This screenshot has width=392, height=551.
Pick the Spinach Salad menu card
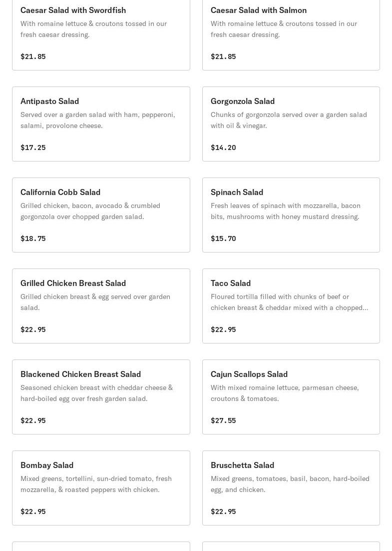291,215
